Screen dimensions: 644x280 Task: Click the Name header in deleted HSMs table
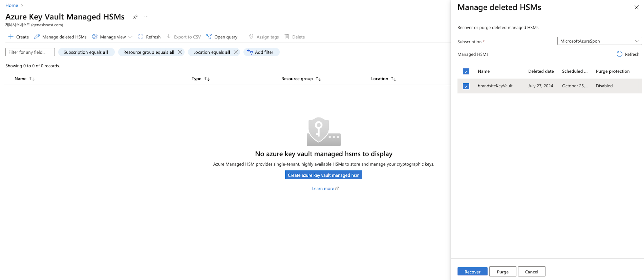tap(484, 71)
